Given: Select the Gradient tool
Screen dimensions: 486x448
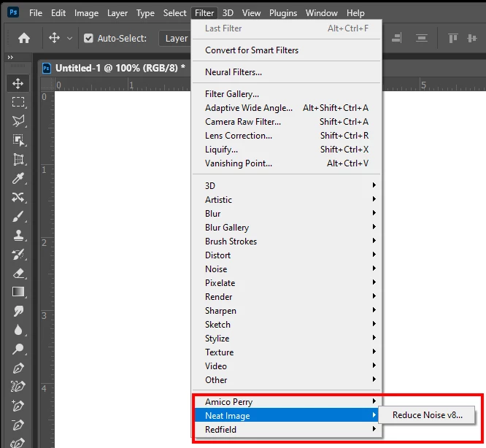Looking at the screenshot, I should point(18,292).
